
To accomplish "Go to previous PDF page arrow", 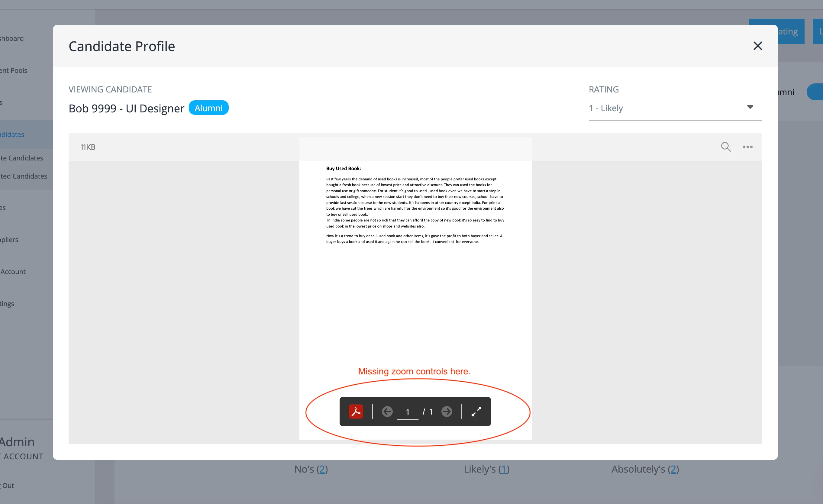I will [x=387, y=412].
